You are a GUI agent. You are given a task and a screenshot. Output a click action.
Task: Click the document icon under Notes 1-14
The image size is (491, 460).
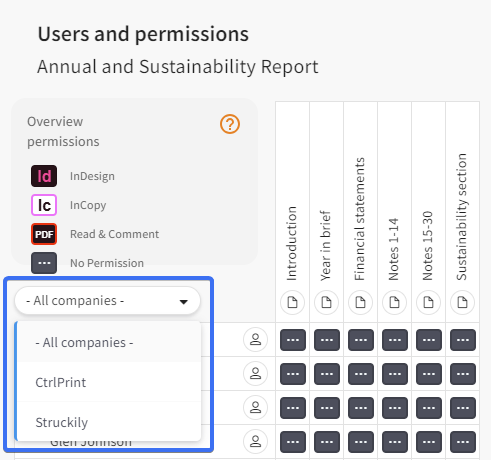coord(394,303)
